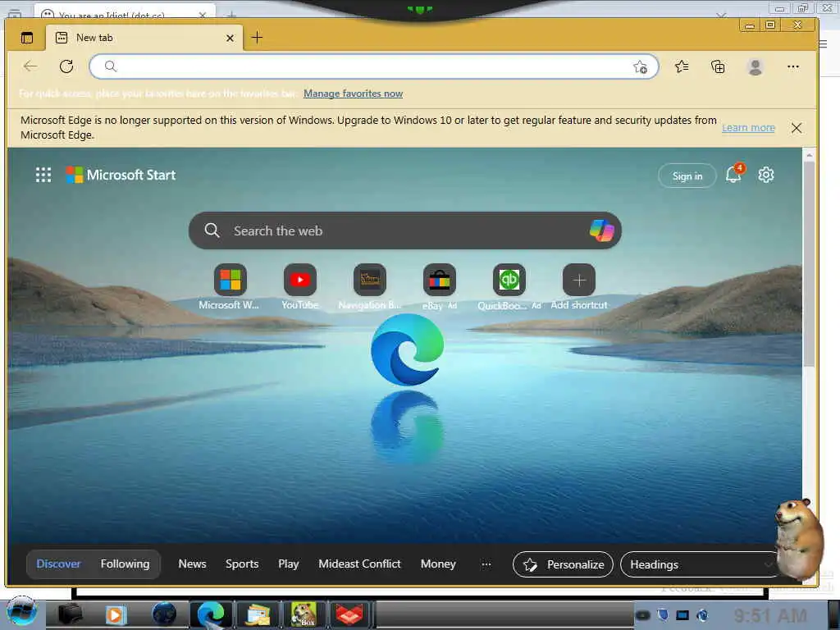Click the monitor tray icon
The height and width of the screenshot is (630, 840).
(682, 615)
